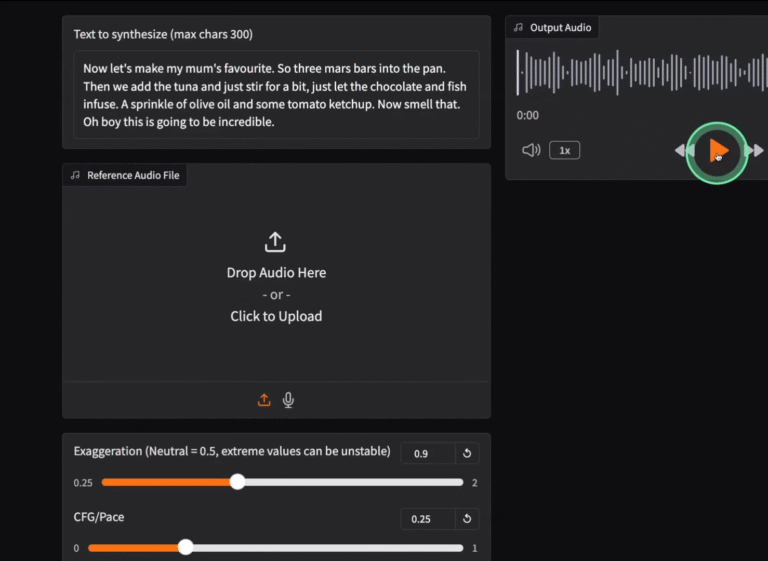Click the 'Text to synthesize (max chars 300)' label
Screen dimensions: 768x561
tap(163, 34)
